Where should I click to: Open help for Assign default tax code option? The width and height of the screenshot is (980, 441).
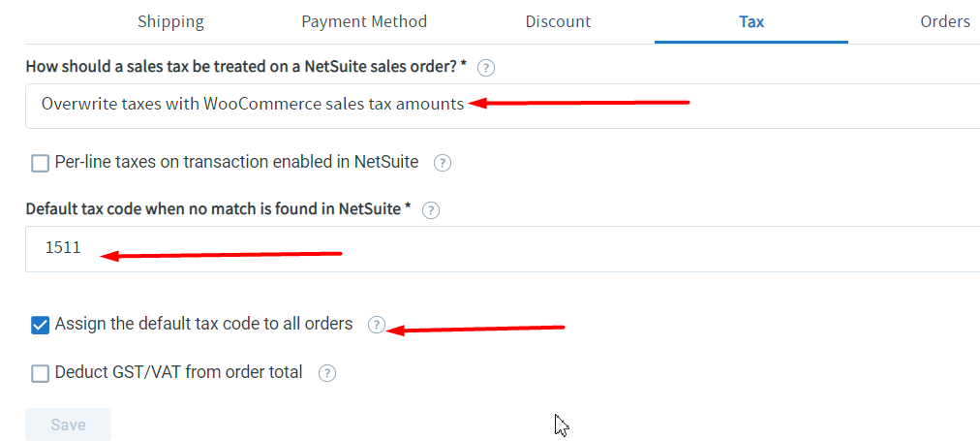point(377,326)
